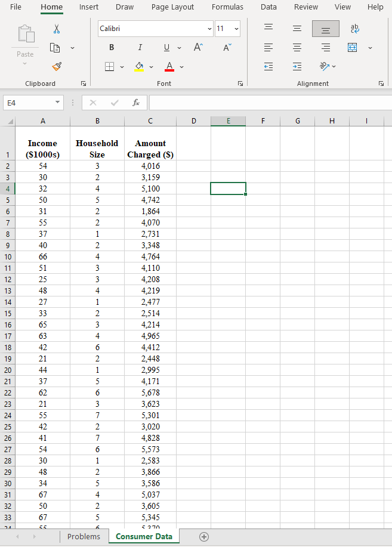Open Alignment settings dialog launcher
The height and width of the screenshot is (547, 392).
(381, 84)
